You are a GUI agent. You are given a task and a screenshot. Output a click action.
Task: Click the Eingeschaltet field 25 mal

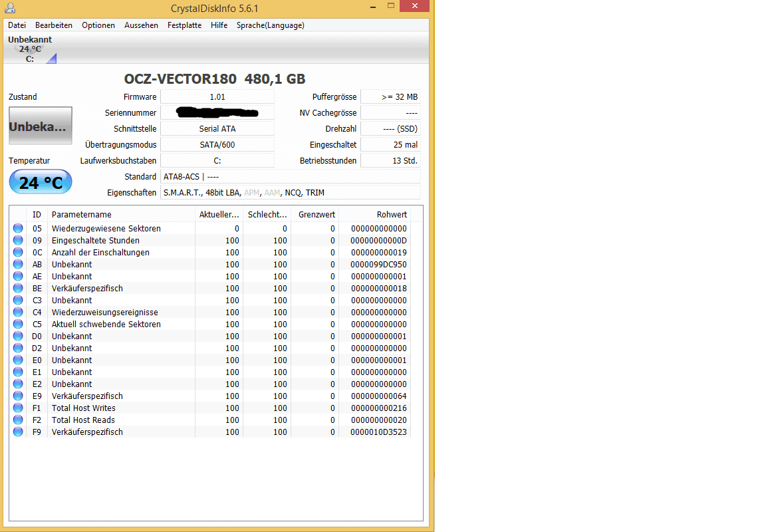point(391,145)
